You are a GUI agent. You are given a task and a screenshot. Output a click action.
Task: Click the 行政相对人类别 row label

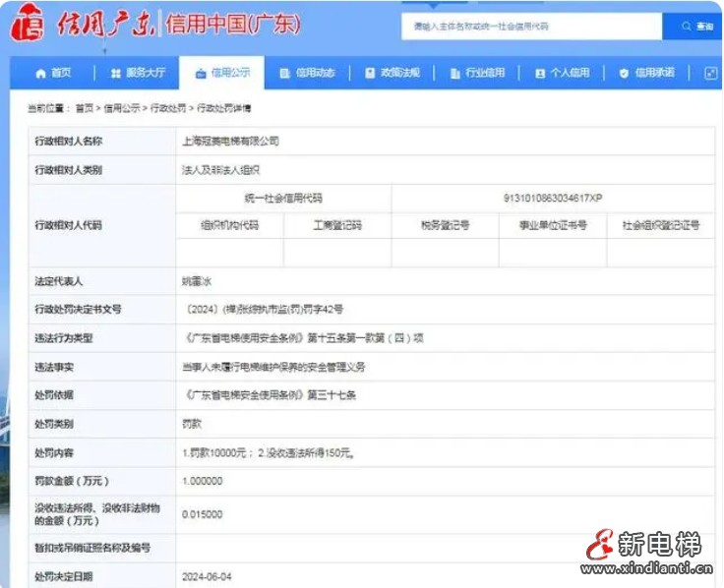pos(68,170)
